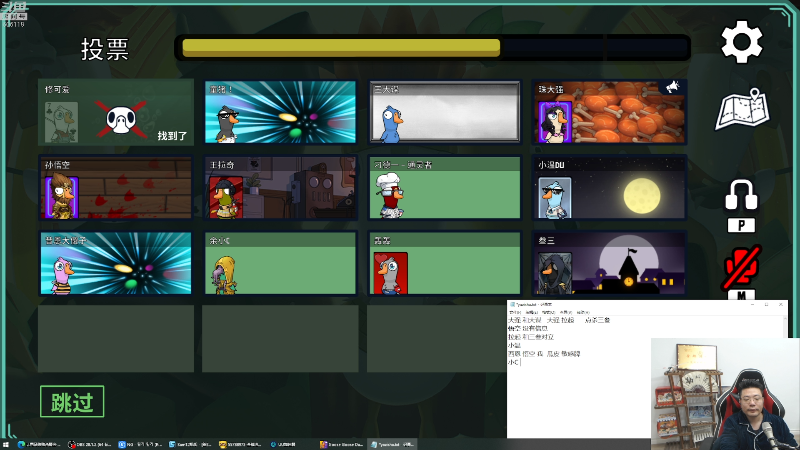Click the yellow voting timer bar
The width and height of the screenshot is (800, 450).
pos(341,47)
